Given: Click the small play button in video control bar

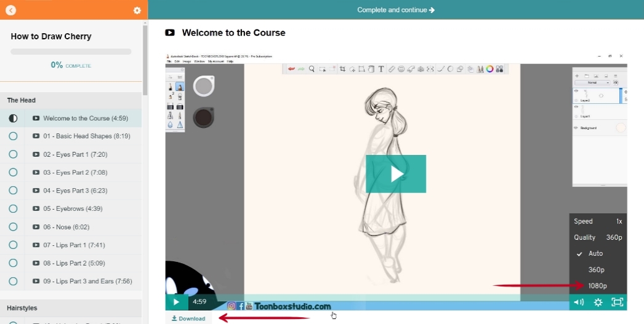Looking at the screenshot, I should pyautogui.click(x=176, y=302).
